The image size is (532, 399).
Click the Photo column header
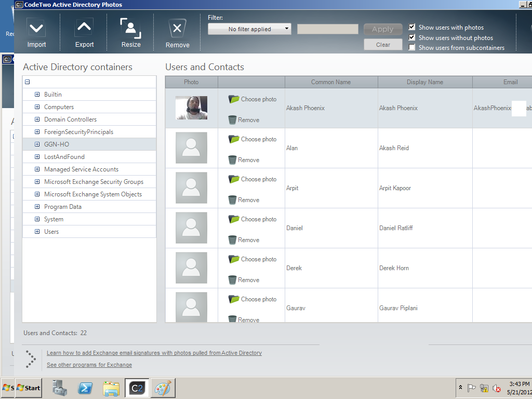pos(191,82)
